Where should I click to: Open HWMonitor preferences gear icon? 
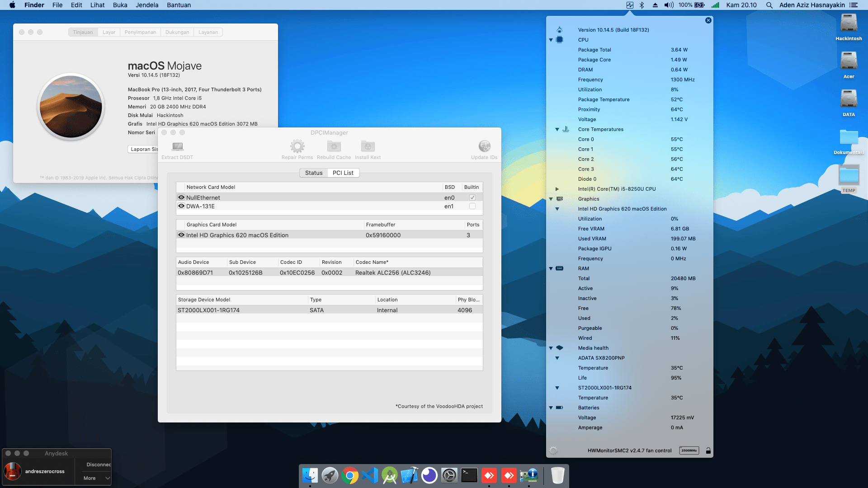(x=553, y=450)
